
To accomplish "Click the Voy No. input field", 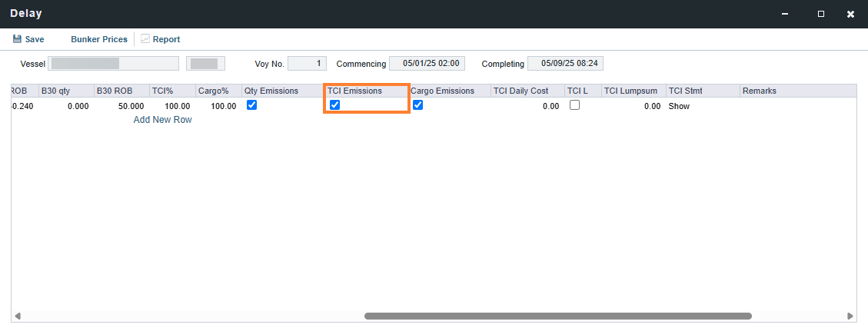I will [308, 64].
